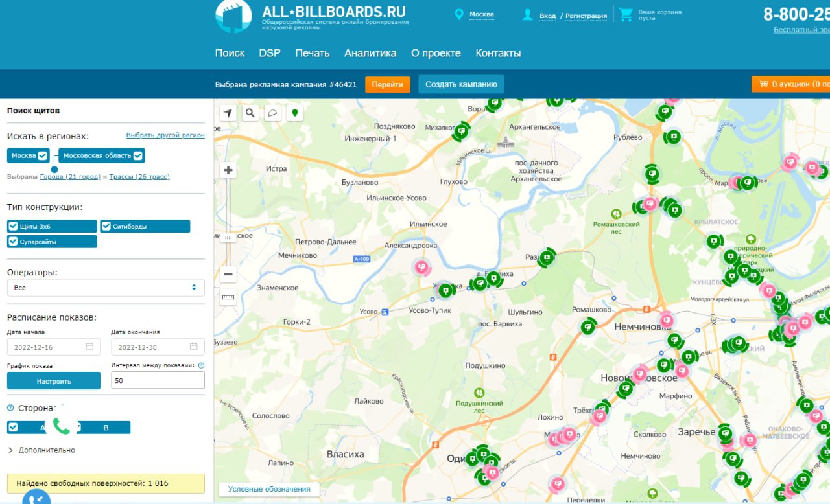Expand the Дополнительно section
830x504 pixels.
[41, 450]
